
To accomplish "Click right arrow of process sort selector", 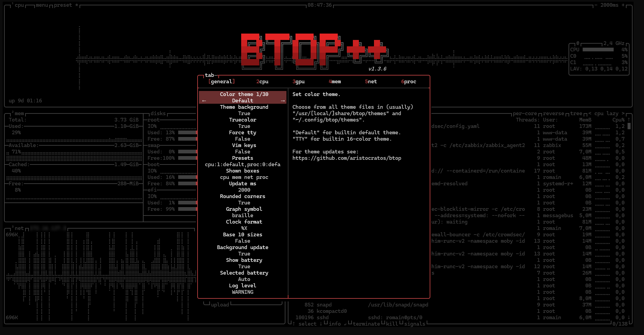I will click(x=623, y=113).
